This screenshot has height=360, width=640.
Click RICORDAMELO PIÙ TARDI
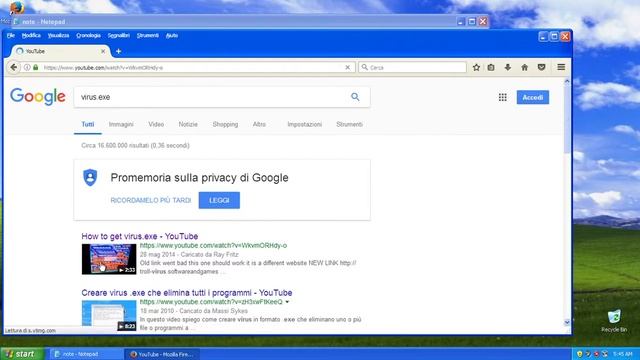[151, 200]
